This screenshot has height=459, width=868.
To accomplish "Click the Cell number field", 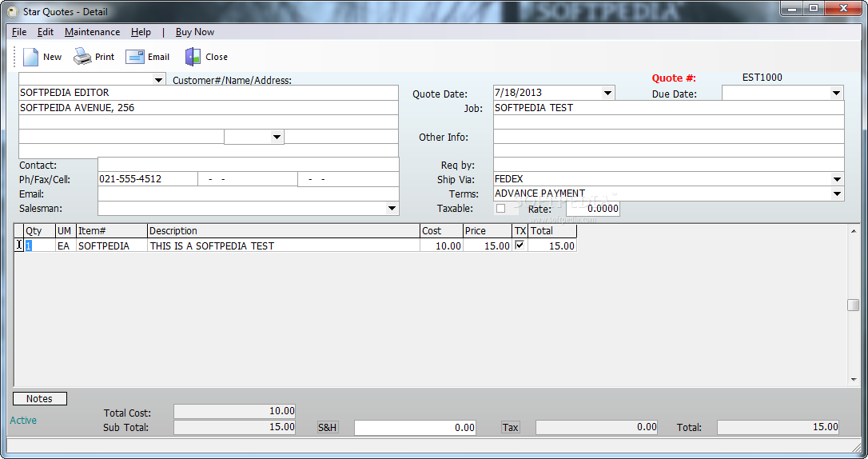I will pos(348,179).
